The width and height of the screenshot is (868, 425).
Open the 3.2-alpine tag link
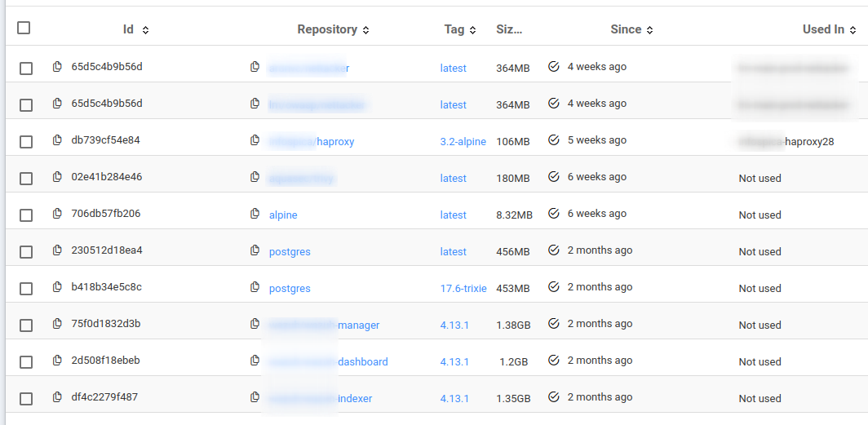(463, 142)
